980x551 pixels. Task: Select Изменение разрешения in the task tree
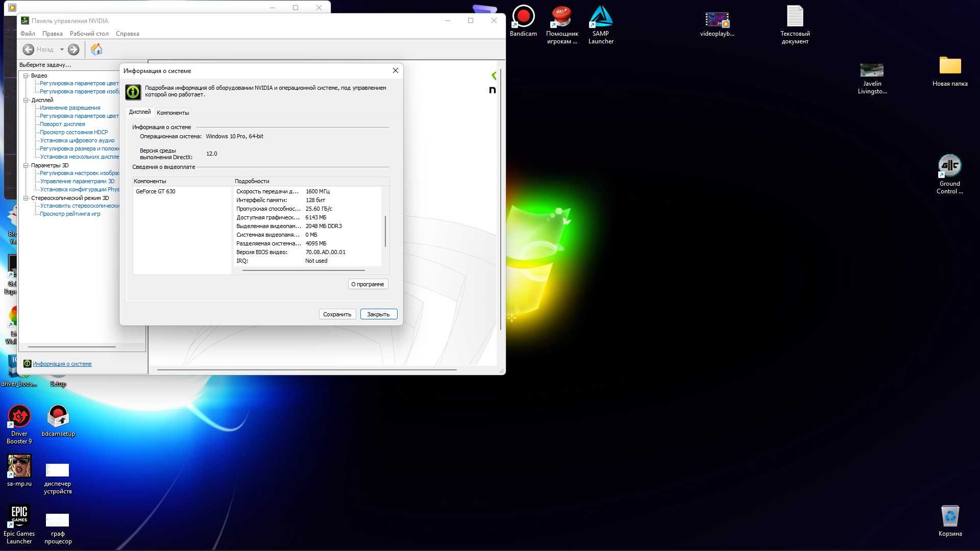[x=70, y=108]
